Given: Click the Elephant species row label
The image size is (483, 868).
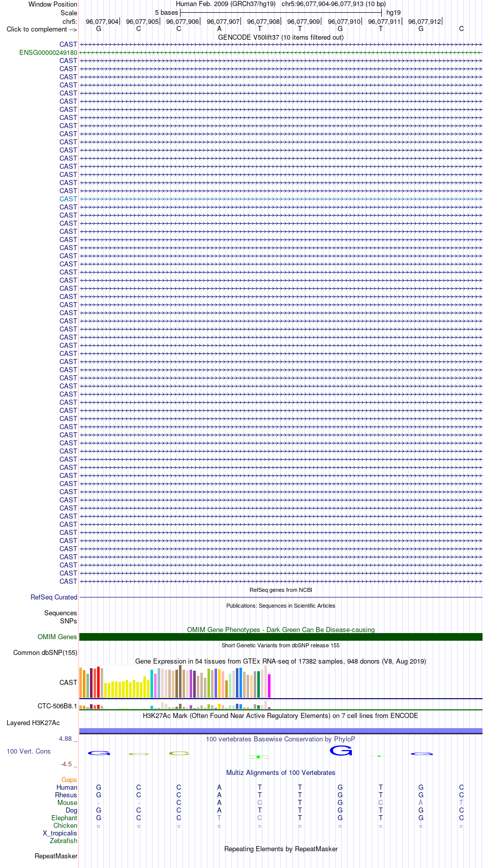Looking at the screenshot, I should point(65,818).
